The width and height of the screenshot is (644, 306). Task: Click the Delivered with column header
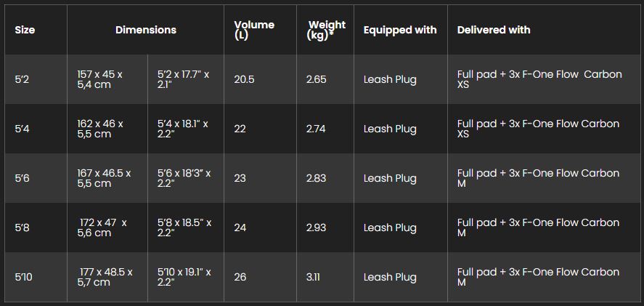click(x=494, y=30)
